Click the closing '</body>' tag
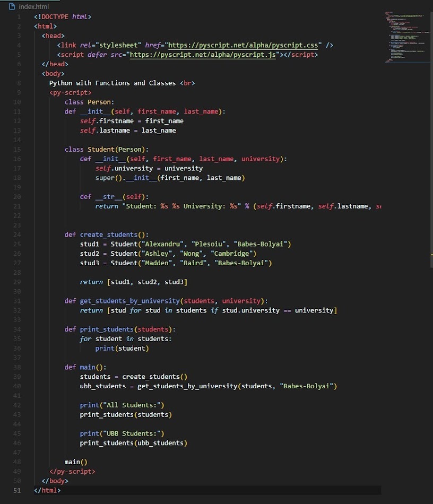433x504 pixels. tap(55, 481)
